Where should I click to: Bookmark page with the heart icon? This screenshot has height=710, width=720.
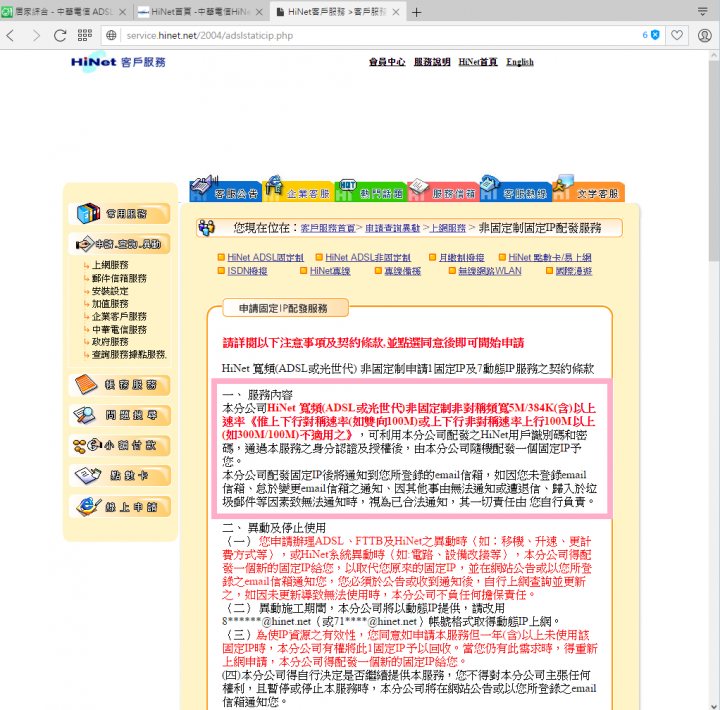[x=677, y=35]
